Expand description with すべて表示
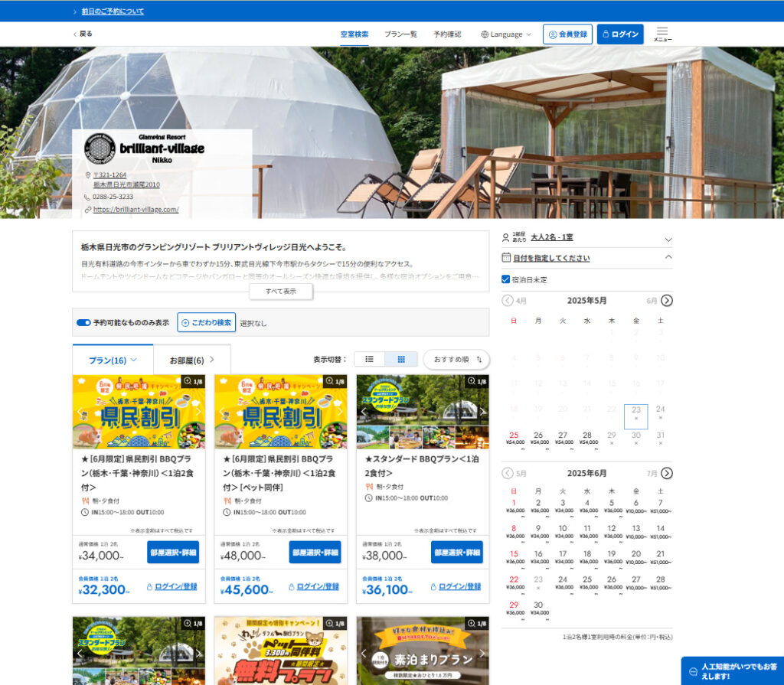This screenshot has width=784, height=685. point(281,292)
